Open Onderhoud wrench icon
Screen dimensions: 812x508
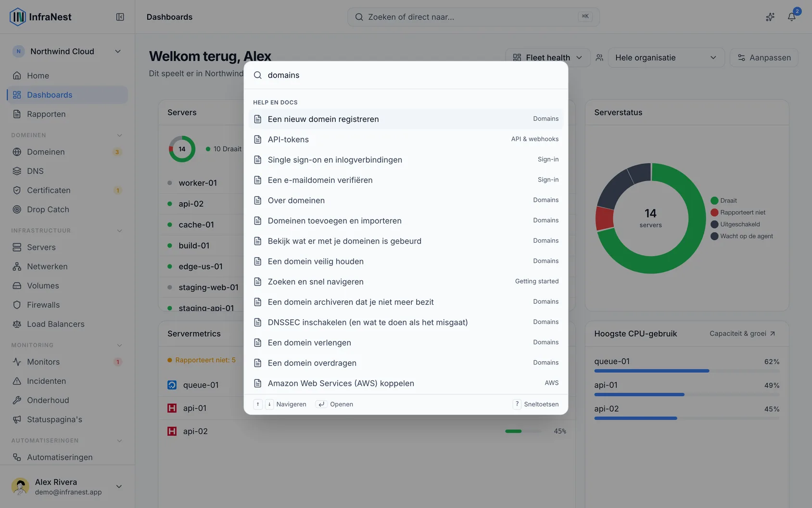coord(17,400)
